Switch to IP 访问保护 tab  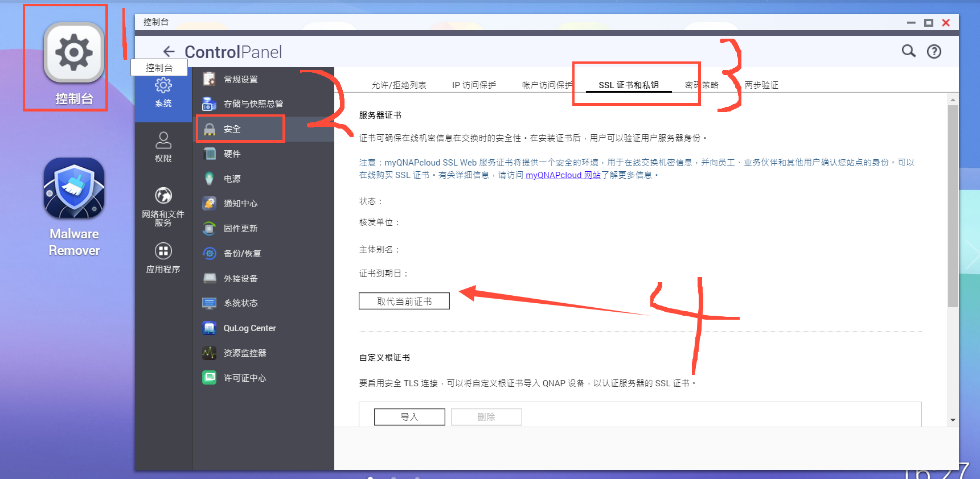474,85
